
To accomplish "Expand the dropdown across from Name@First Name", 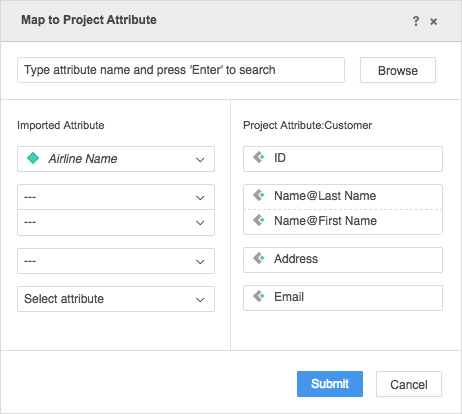I will 116,222.
